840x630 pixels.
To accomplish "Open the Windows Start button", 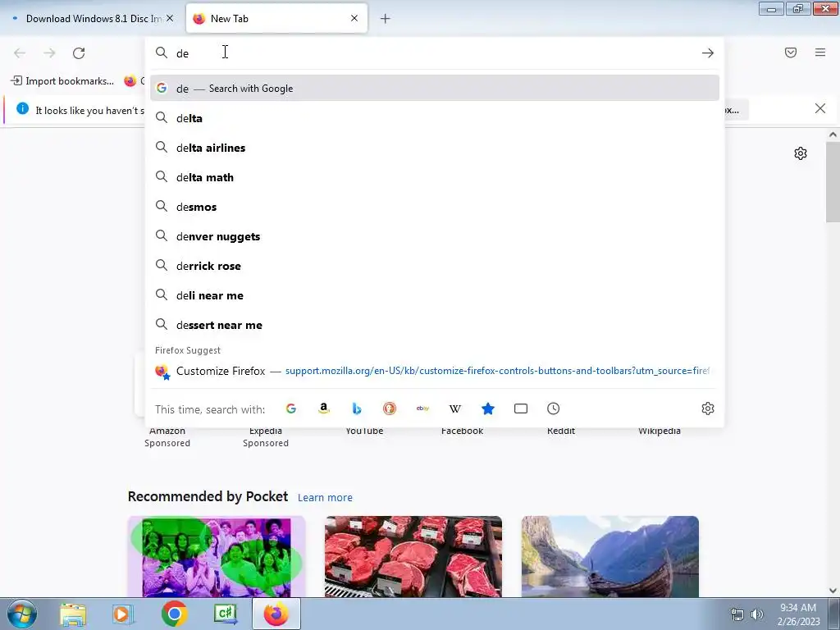I will point(21,614).
